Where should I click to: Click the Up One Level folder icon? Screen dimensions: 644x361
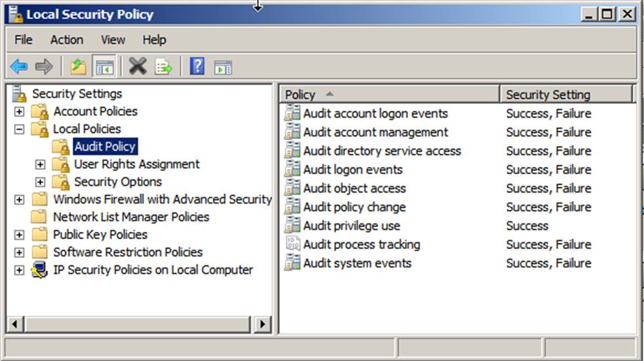(79, 66)
